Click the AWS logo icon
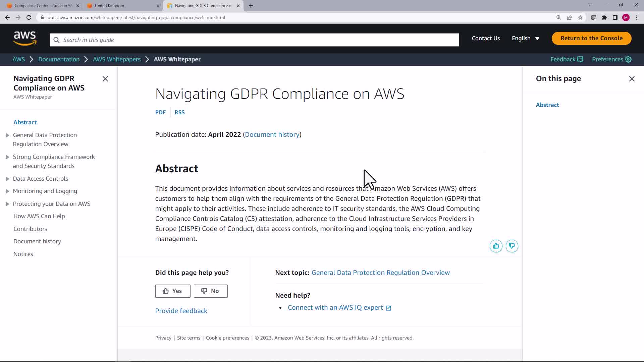This screenshot has height=362, width=644. click(25, 38)
